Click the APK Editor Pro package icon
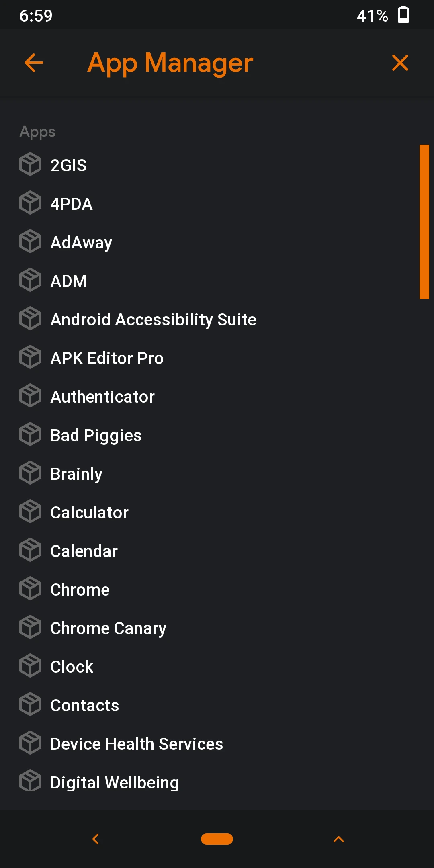This screenshot has height=868, width=434. point(30,357)
